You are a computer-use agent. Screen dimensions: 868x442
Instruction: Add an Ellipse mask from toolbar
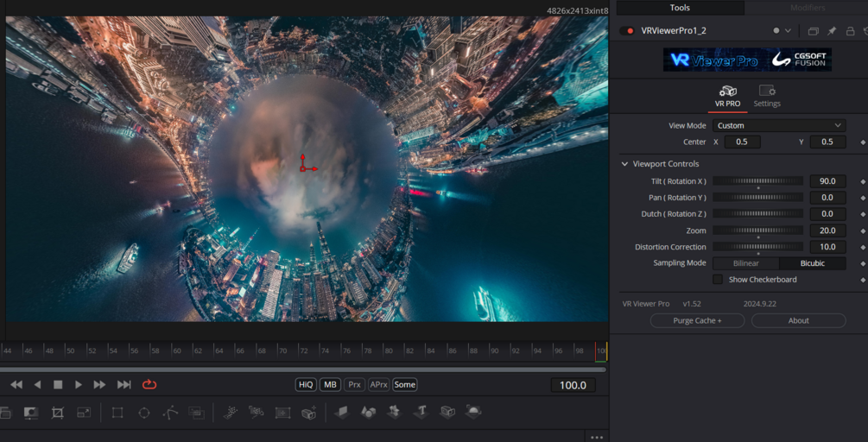pyautogui.click(x=144, y=413)
